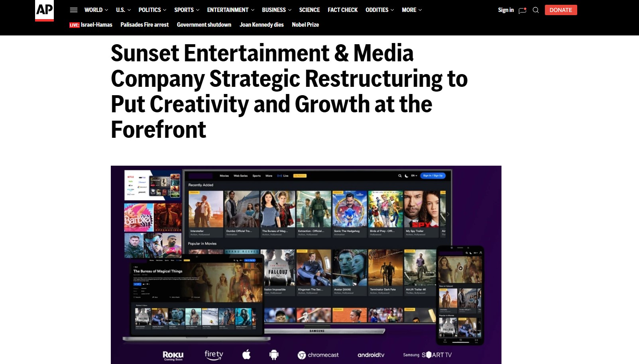Click the Sign in link

pyautogui.click(x=505, y=10)
